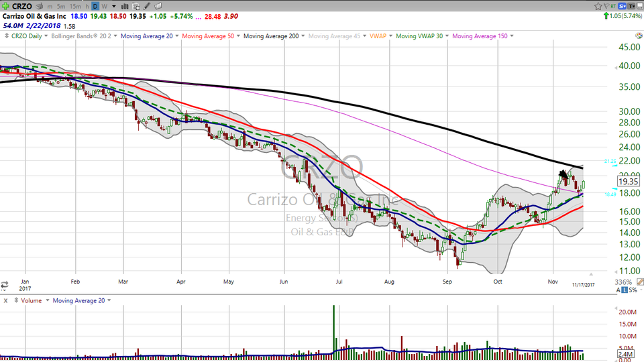Open the blue S menu icon
The image size is (644, 362).
coord(623,6)
